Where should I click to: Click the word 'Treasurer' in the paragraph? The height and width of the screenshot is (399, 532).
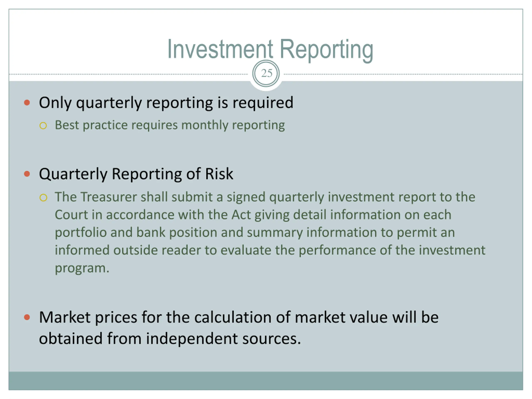click(109, 197)
